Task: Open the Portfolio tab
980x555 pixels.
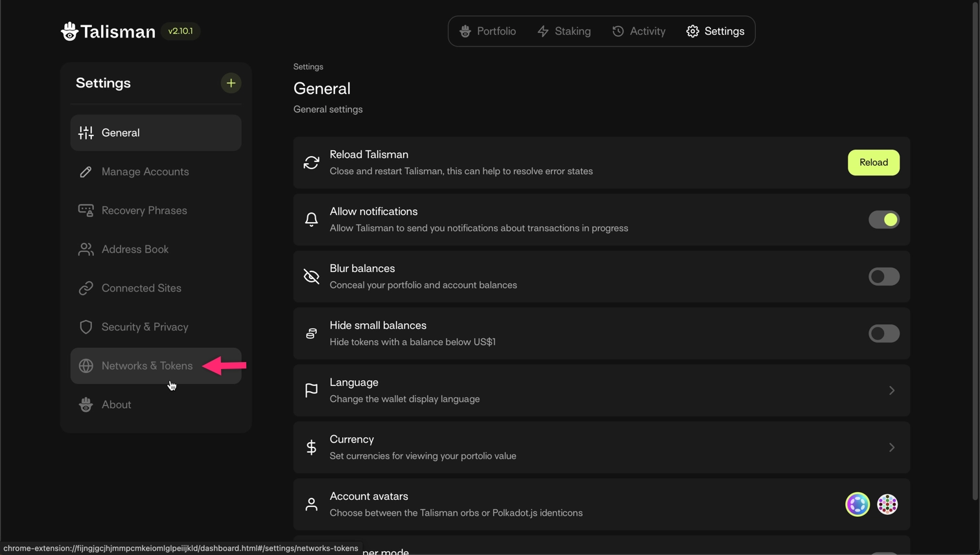Action: (487, 31)
